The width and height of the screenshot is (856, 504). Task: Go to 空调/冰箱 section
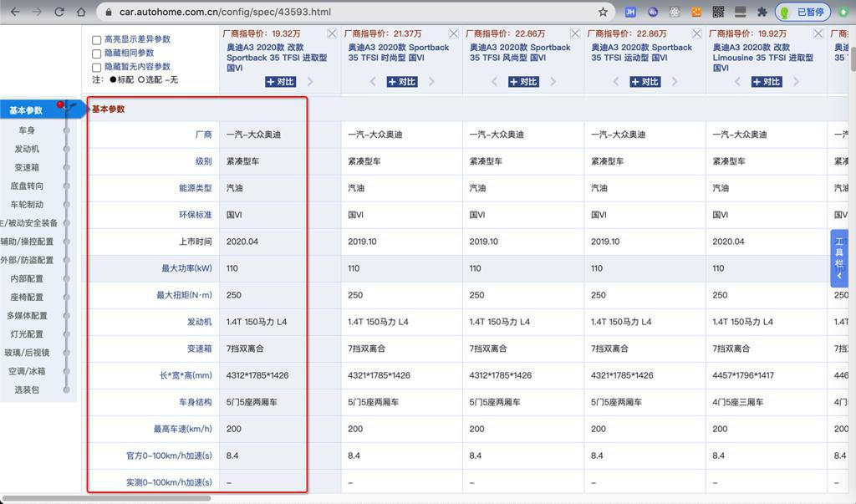(x=27, y=371)
